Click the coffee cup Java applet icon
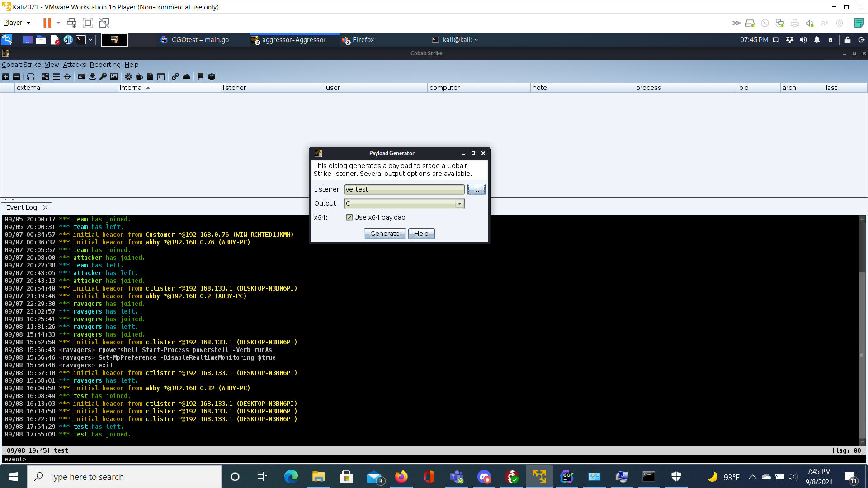Viewport: 868px width, 488px height. click(x=139, y=76)
